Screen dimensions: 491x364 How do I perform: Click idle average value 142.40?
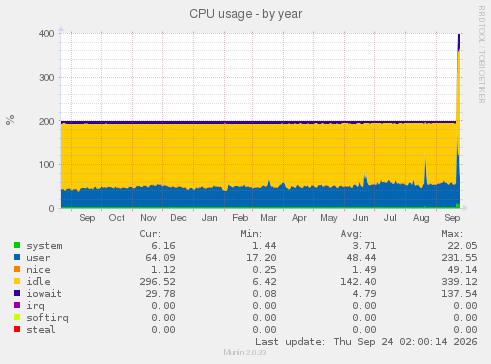pyautogui.click(x=358, y=282)
